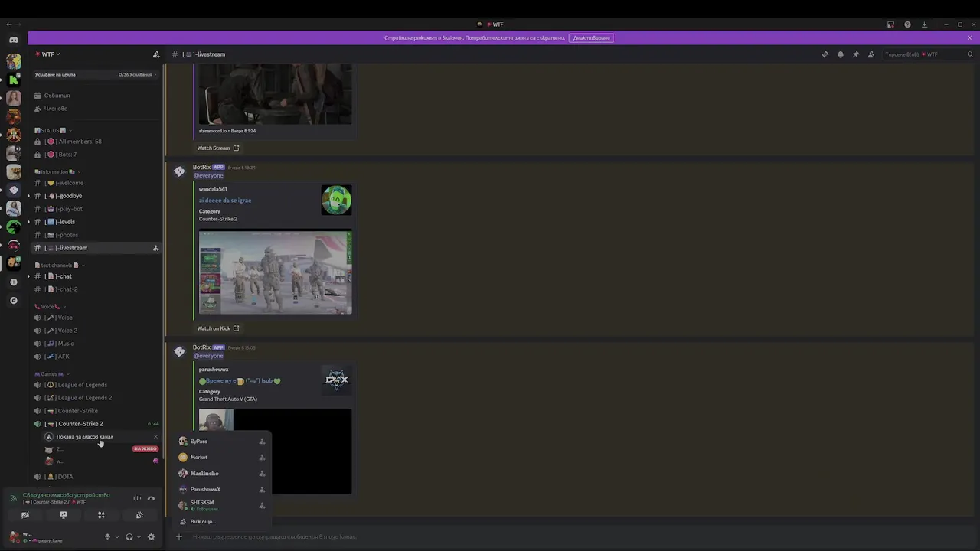The height and width of the screenshot is (551, 980).
Task: Open noise suppression waveform icon
Action: (x=137, y=498)
